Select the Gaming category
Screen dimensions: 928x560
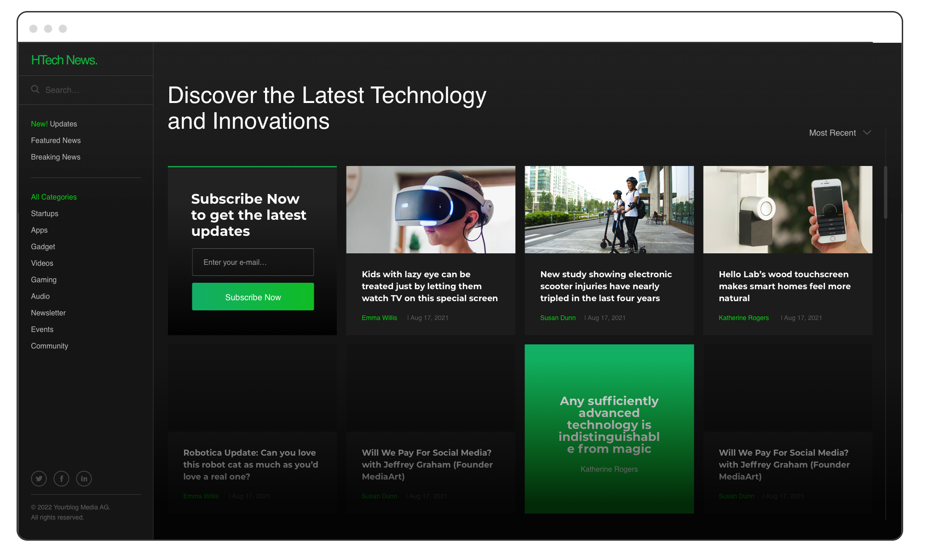(43, 279)
